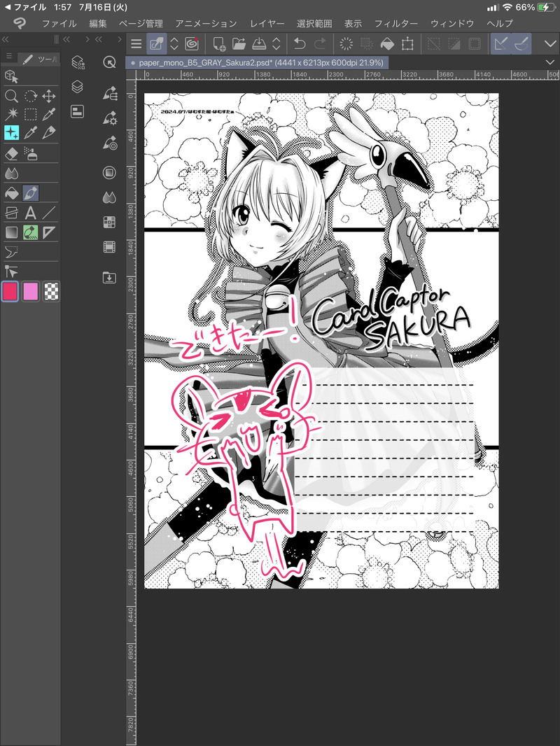This screenshot has height=746, width=560.
Task: Toggle Snap to Special Ruler
Action: [521, 44]
